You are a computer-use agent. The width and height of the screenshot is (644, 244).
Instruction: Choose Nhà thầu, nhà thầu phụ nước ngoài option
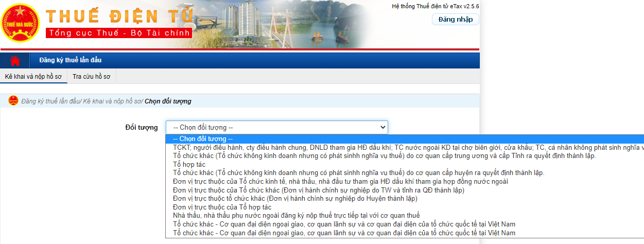pyautogui.click(x=405, y=215)
